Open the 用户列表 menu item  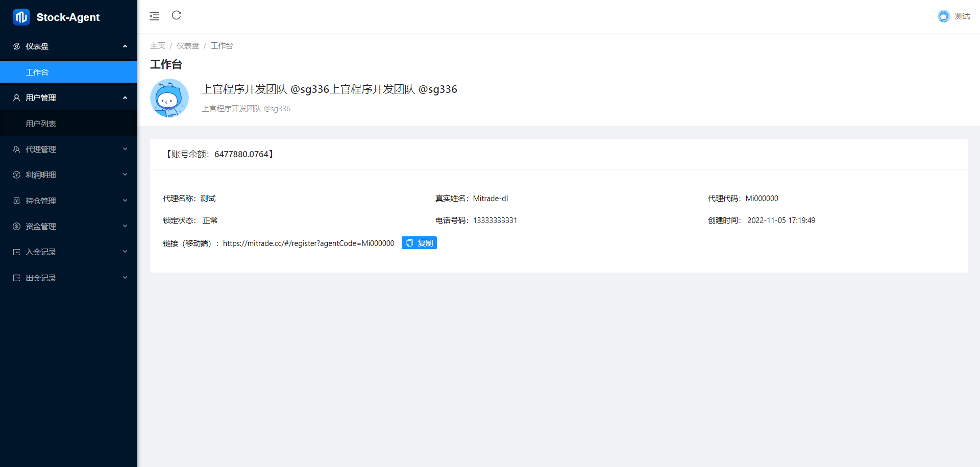point(41,124)
